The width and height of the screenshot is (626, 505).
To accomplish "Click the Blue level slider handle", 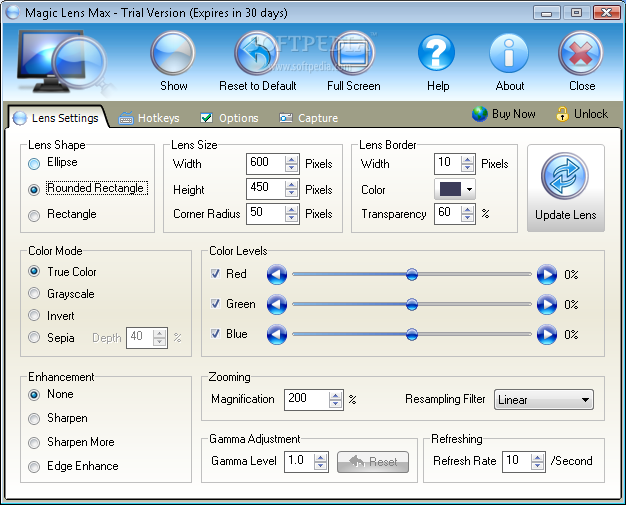I will (412, 334).
